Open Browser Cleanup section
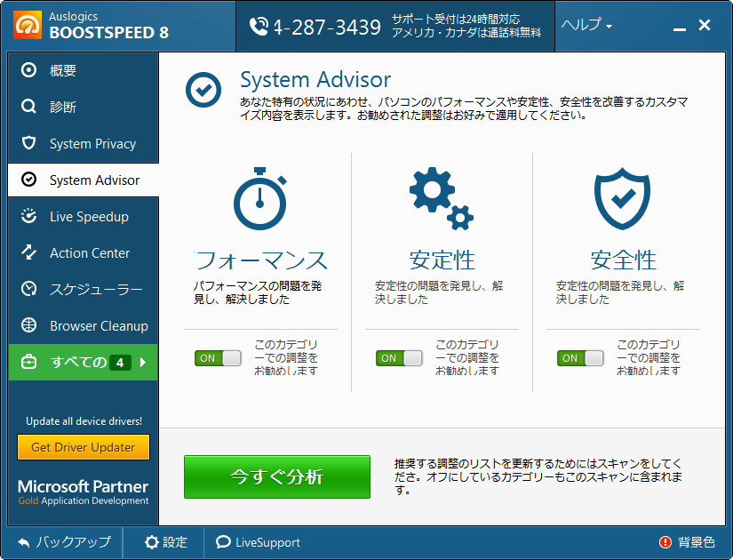733x560 pixels. [x=84, y=326]
